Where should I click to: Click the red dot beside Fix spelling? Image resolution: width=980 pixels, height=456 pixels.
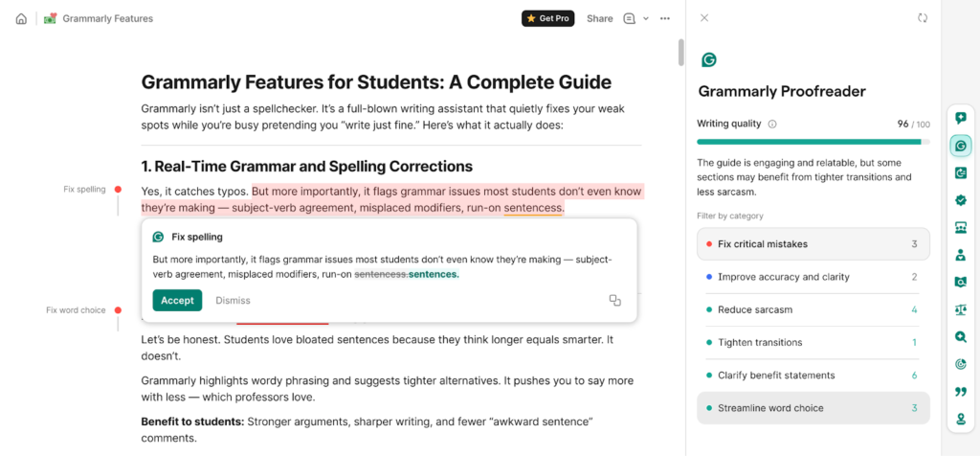tap(118, 189)
